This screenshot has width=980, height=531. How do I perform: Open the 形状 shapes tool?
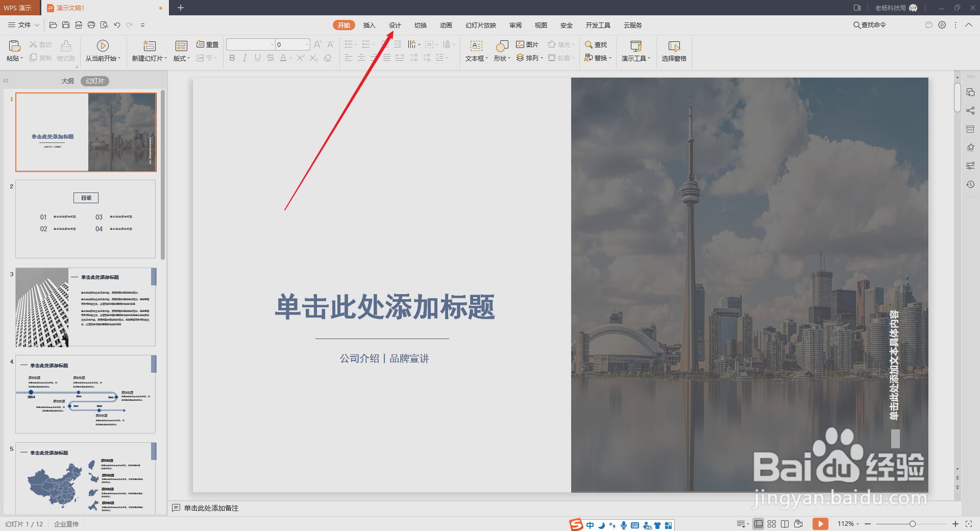[x=500, y=51]
